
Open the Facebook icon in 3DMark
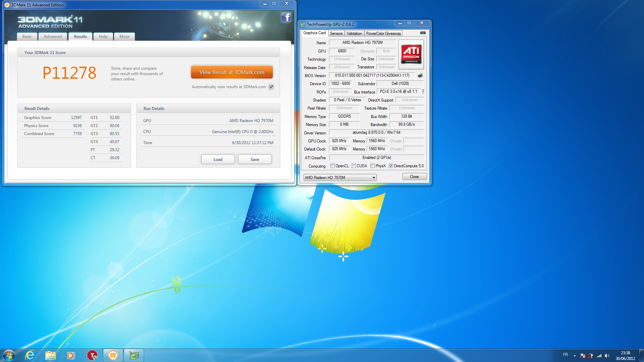[x=286, y=17]
